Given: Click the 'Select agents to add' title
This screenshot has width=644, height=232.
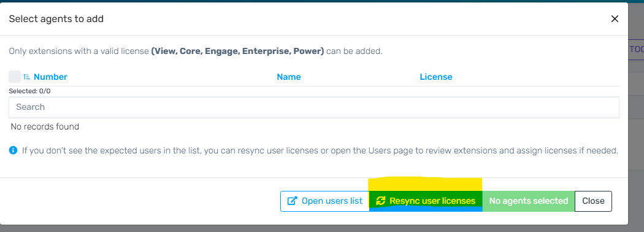Looking at the screenshot, I should (56, 19).
